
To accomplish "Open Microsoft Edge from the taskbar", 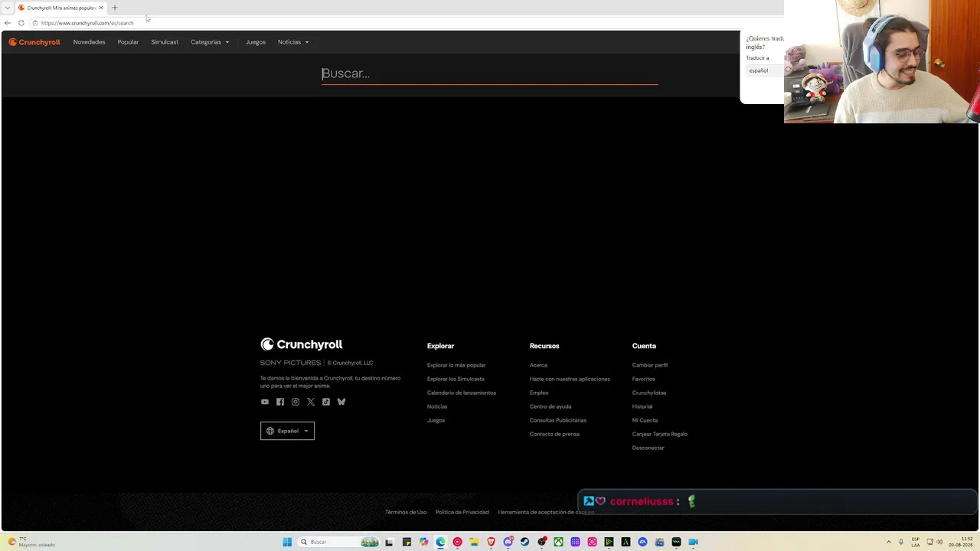I will pos(440,542).
